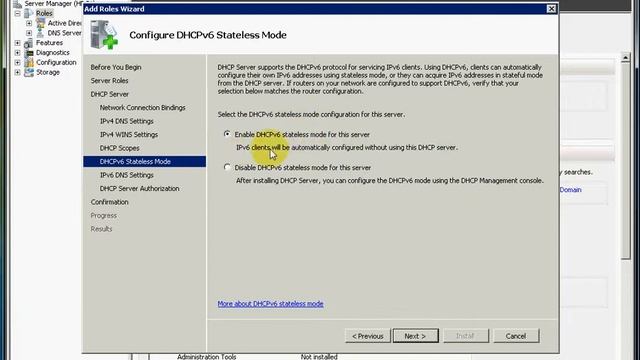Click the Diagnostics tree icon
Image resolution: width=640 pixels, height=360 pixels.
click(x=29, y=53)
